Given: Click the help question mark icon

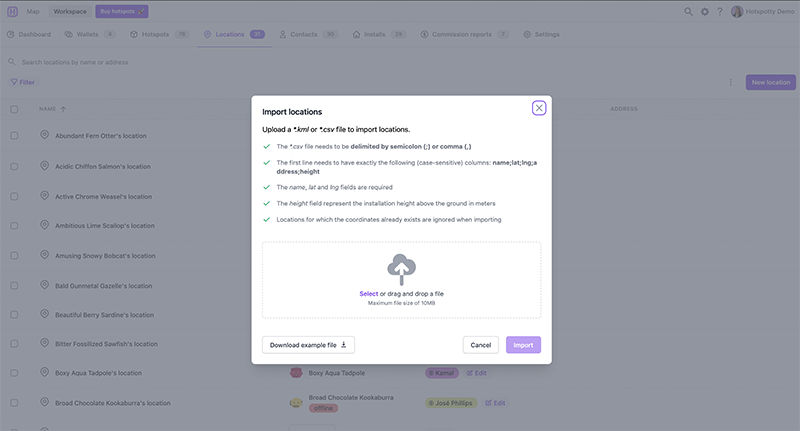Looking at the screenshot, I should (720, 12).
